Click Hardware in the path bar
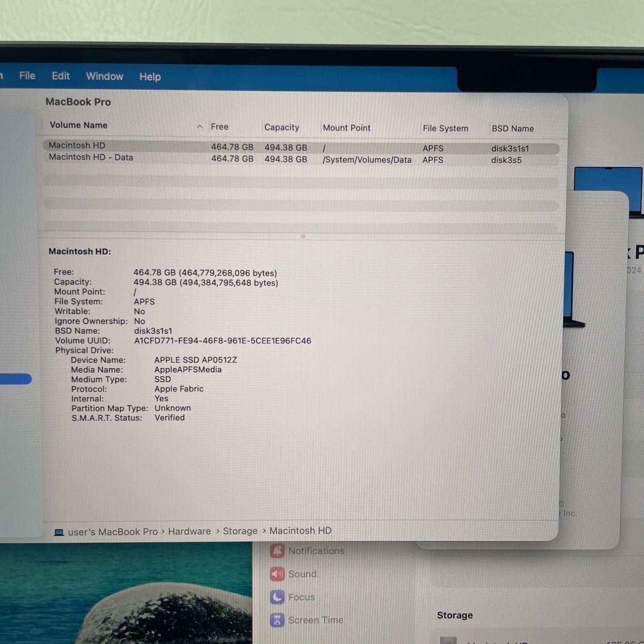Viewport: 644px width, 644px height. pos(189,532)
